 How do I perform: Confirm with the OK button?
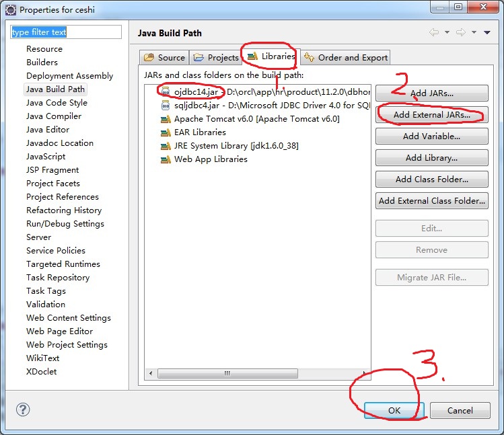(x=394, y=411)
